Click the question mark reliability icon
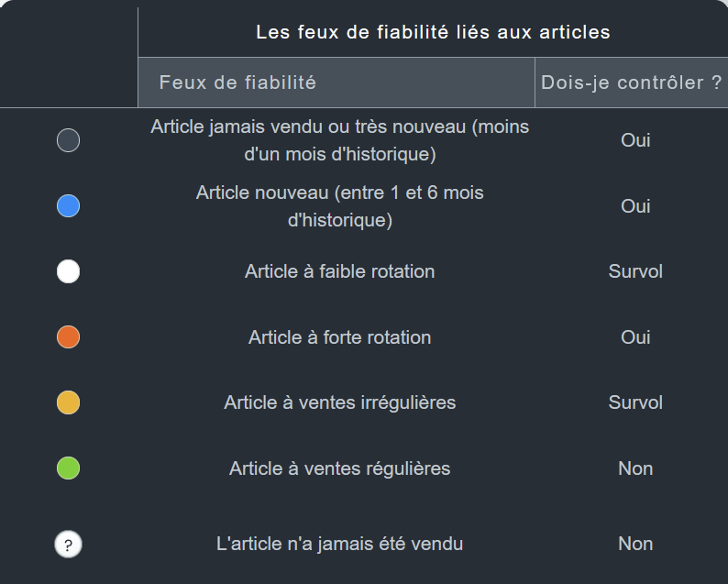Viewport: 728px width, 584px height. [68, 544]
